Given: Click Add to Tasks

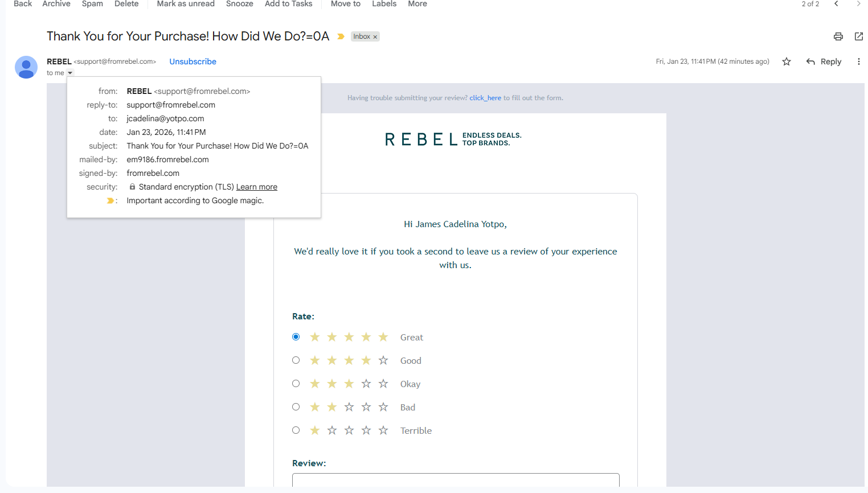Looking at the screenshot, I should [x=289, y=4].
